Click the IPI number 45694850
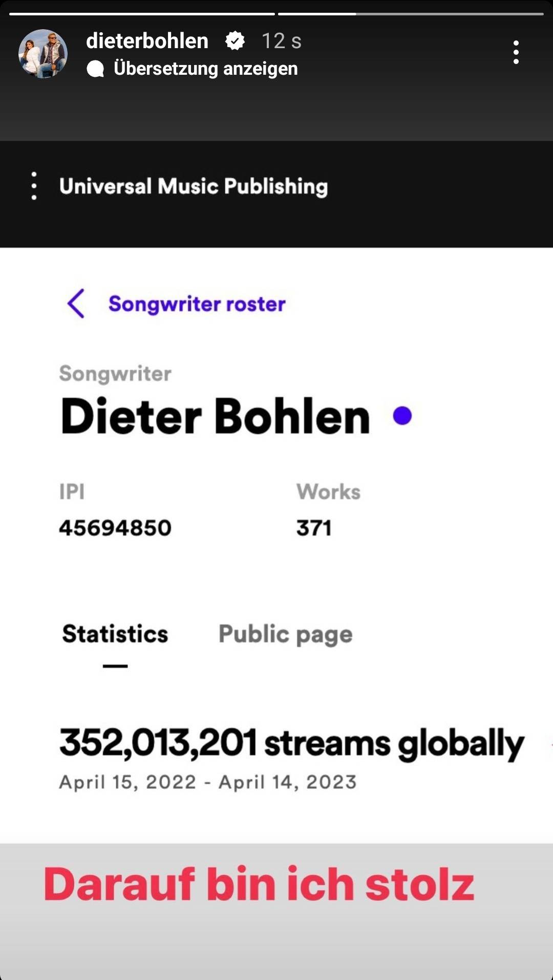The width and height of the screenshot is (553, 980). click(x=115, y=528)
